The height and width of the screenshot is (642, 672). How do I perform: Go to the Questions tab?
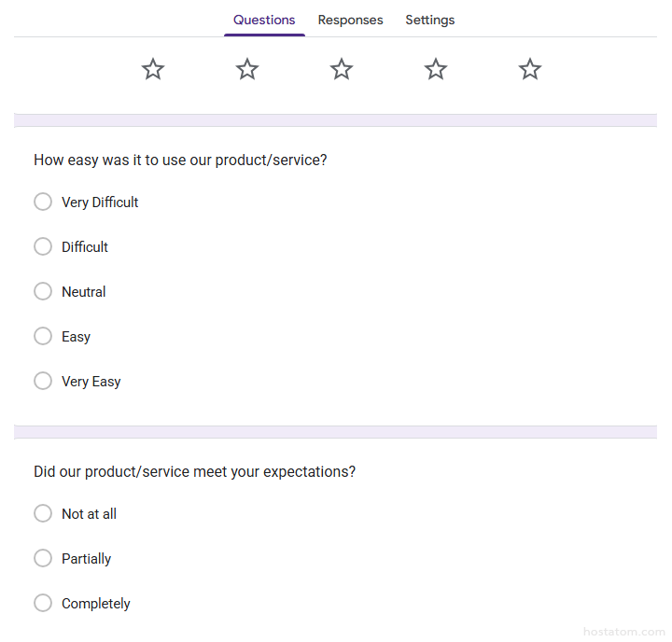tap(264, 20)
